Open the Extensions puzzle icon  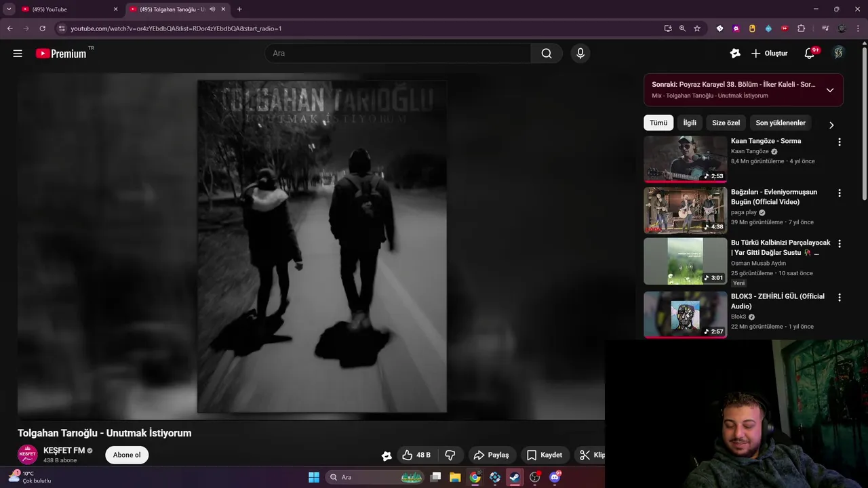point(801,28)
